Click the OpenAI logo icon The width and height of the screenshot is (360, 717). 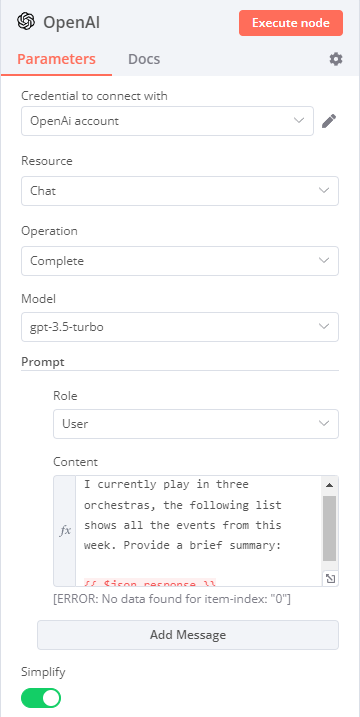click(26, 21)
